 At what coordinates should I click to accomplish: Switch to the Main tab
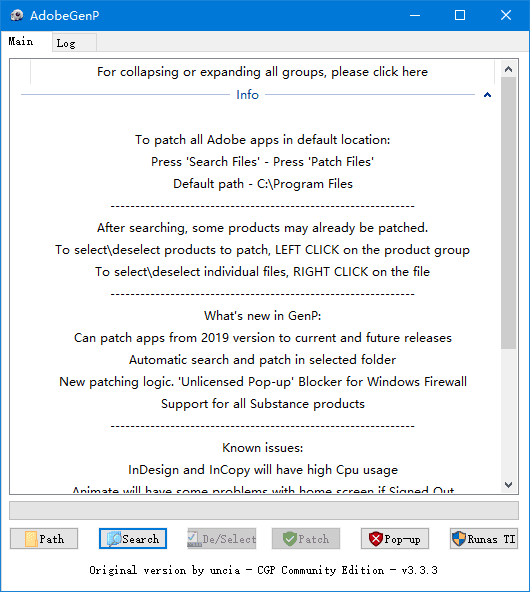click(21, 41)
